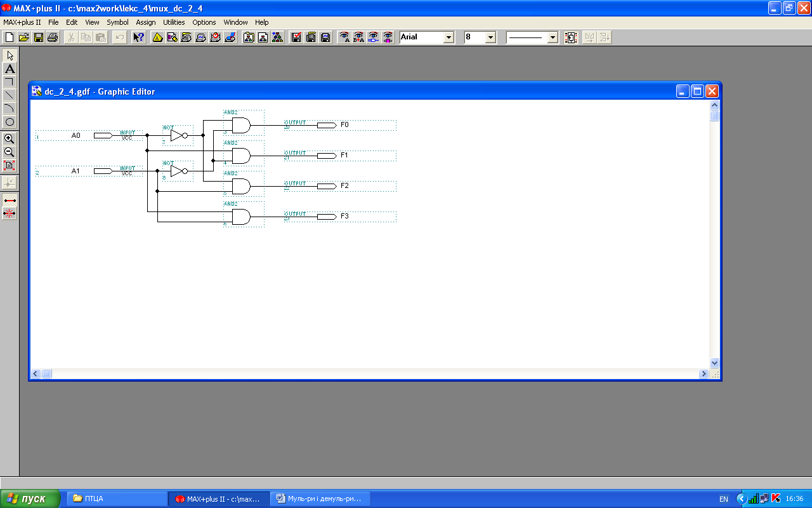812x508 pixels.
Task: Maximize the dc_2_4.gdf Graphic Editor window
Action: 697,91
